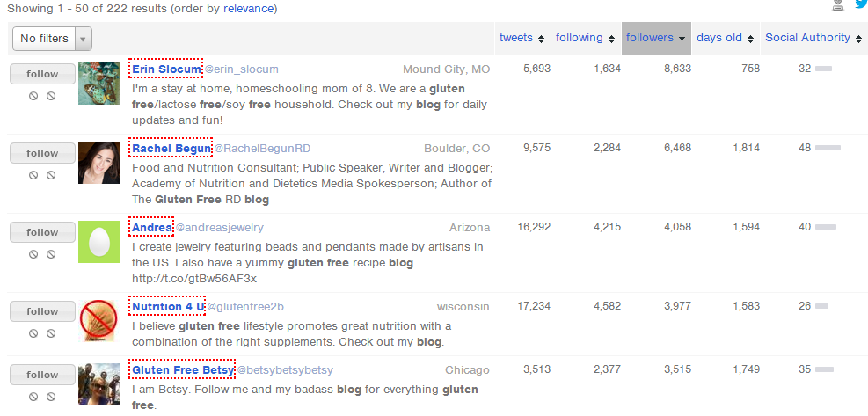Open Rachel Begun's profile photo
Image resolution: width=868 pixels, height=416 pixels.
click(99, 163)
